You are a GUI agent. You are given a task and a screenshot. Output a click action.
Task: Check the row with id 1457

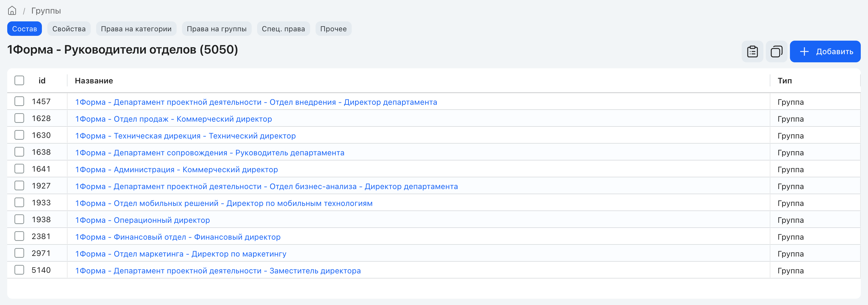click(19, 101)
